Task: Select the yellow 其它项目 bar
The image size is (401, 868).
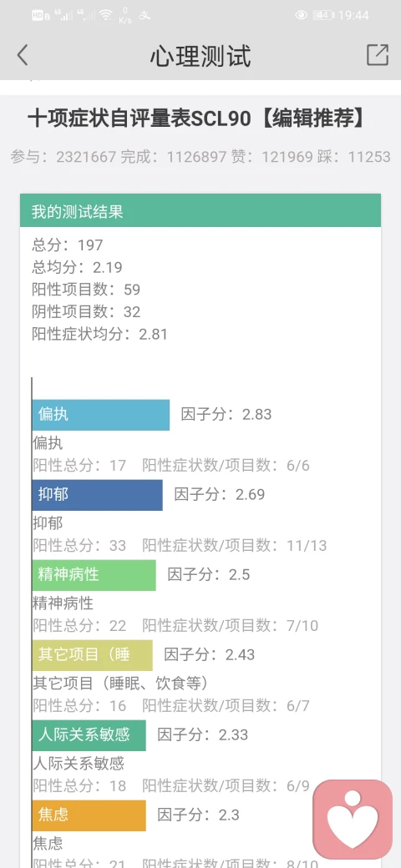Action: click(92, 655)
